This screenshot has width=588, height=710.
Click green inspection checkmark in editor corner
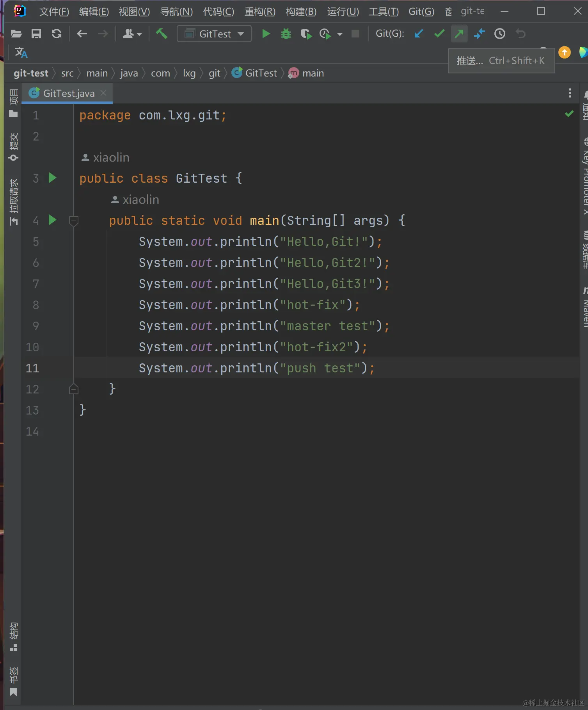click(569, 114)
